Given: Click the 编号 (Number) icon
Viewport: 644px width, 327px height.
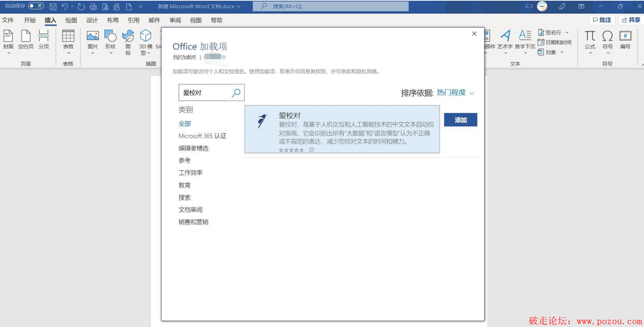Looking at the screenshot, I should pyautogui.click(x=625, y=35).
